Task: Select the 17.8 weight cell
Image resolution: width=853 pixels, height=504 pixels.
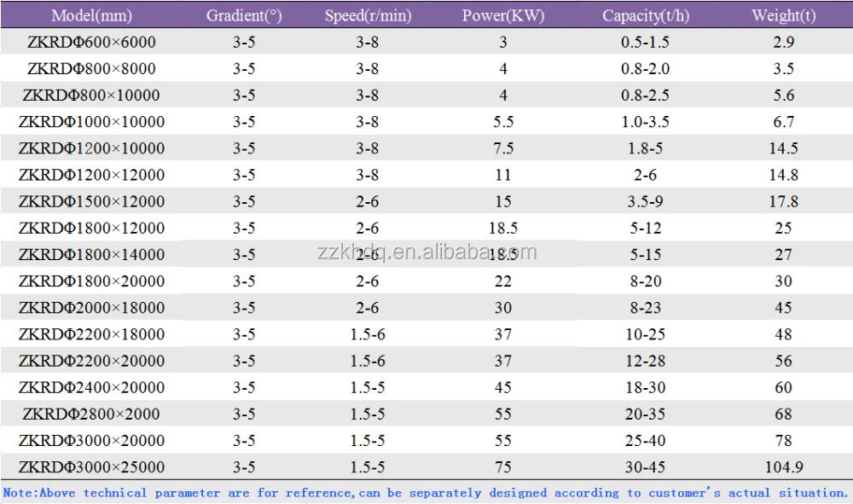Action: [x=783, y=201]
